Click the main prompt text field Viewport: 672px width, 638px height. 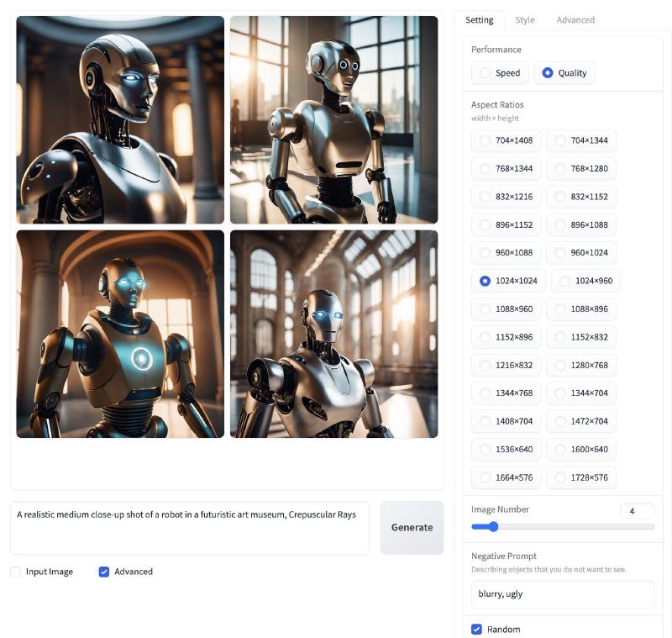[x=189, y=527]
